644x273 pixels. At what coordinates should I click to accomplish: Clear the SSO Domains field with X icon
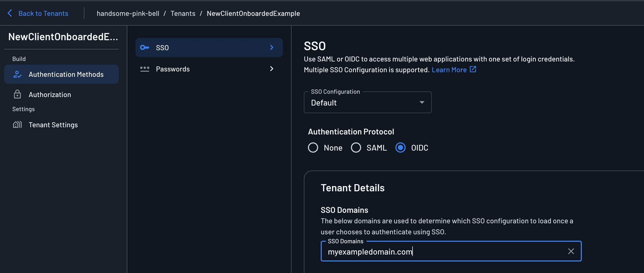tap(571, 251)
